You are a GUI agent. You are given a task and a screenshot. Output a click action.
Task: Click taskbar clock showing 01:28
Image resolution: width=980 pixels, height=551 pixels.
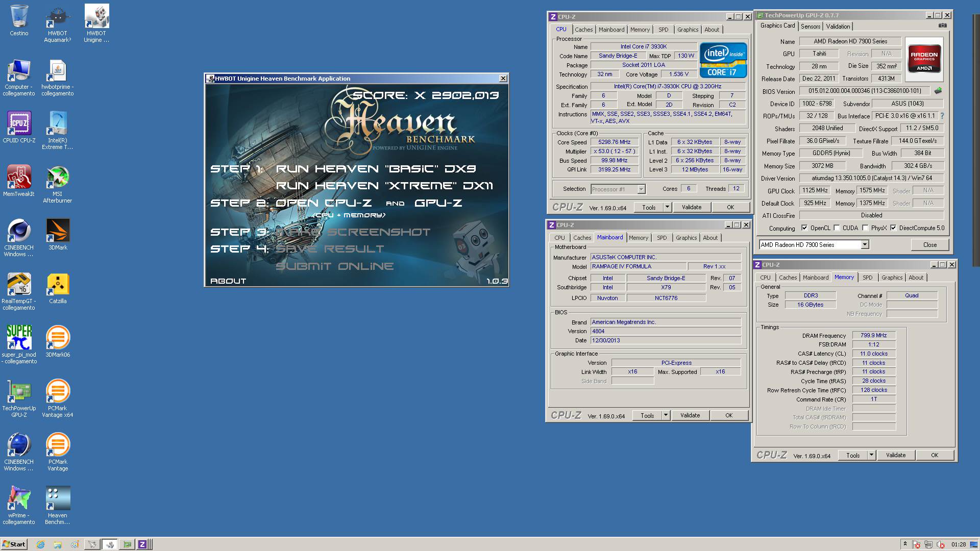point(959,544)
